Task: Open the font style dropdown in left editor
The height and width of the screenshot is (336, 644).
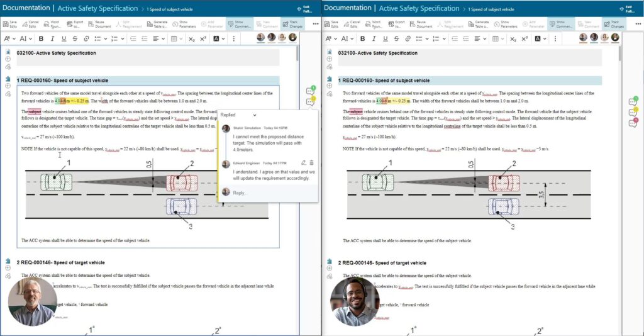Action: tap(9, 38)
